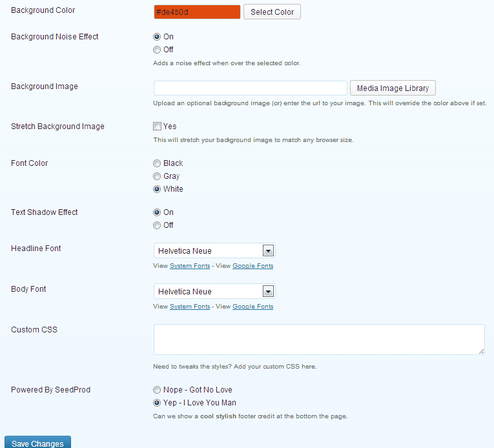Screen dimensions: 494x448
Task: Click inside the Custom CSS textarea
Action: tap(319, 340)
